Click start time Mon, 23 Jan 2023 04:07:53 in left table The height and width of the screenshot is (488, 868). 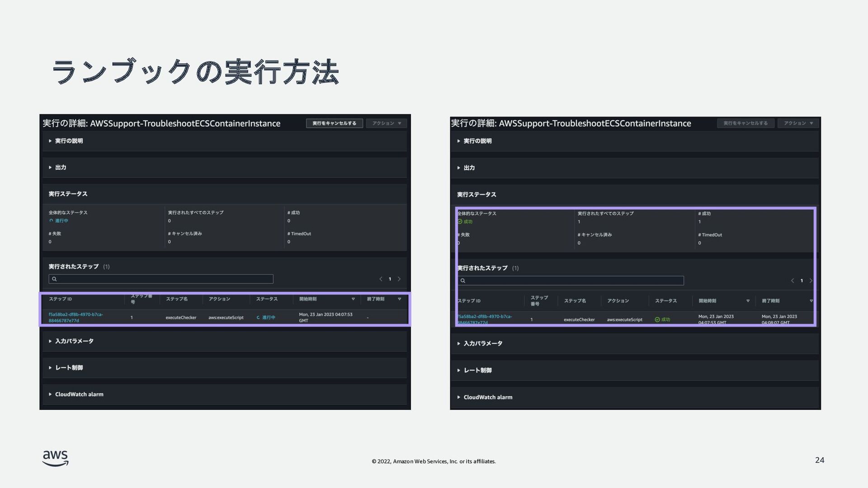pos(325,318)
